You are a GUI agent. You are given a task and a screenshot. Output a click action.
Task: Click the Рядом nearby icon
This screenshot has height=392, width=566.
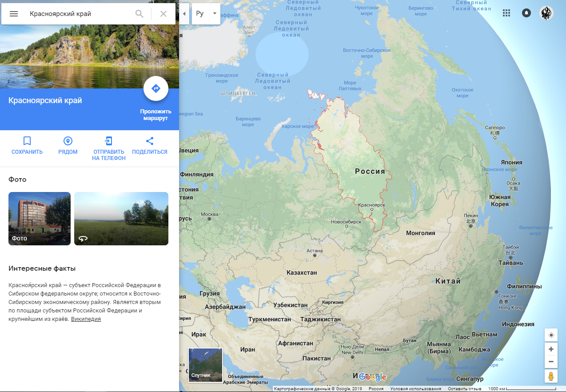tap(68, 141)
